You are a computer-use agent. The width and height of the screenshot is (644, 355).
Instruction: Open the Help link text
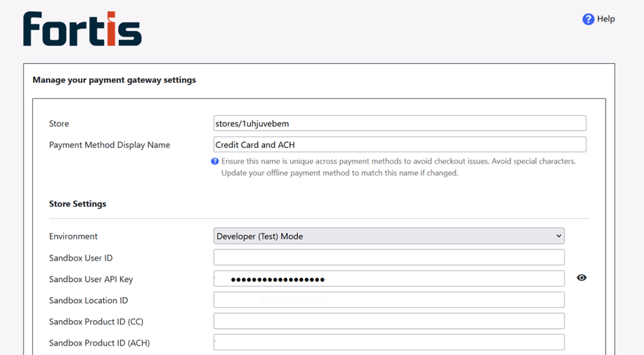coord(606,19)
